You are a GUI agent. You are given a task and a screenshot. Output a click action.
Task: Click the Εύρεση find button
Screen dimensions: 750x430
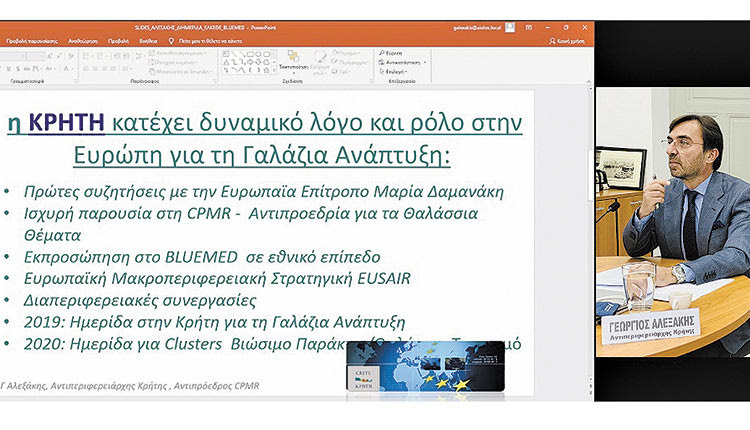[390, 53]
